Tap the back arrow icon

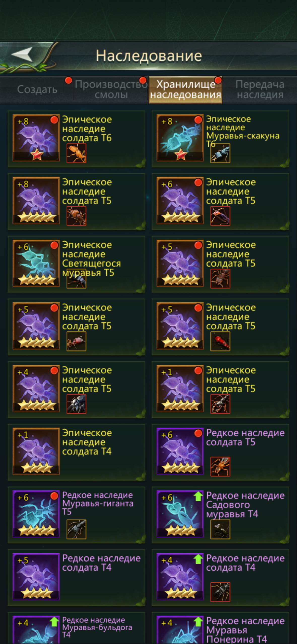coord(22,54)
